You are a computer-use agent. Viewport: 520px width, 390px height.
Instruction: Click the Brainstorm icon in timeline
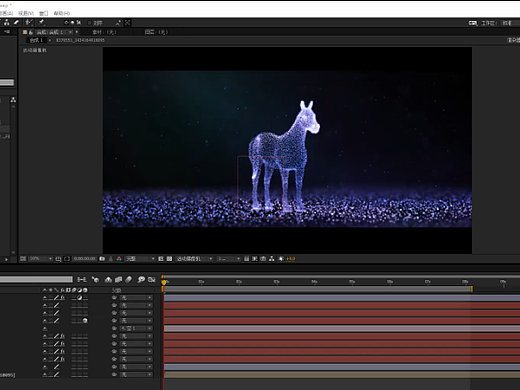coord(141,279)
